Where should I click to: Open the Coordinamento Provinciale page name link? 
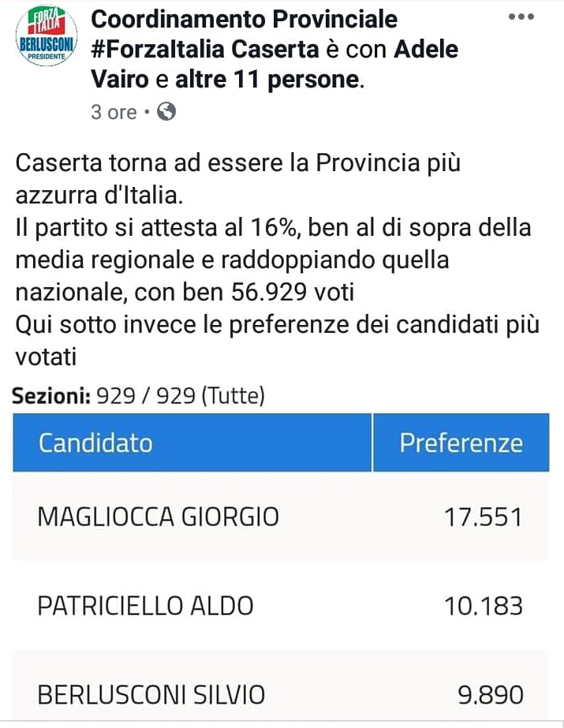(x=245, y=18)
